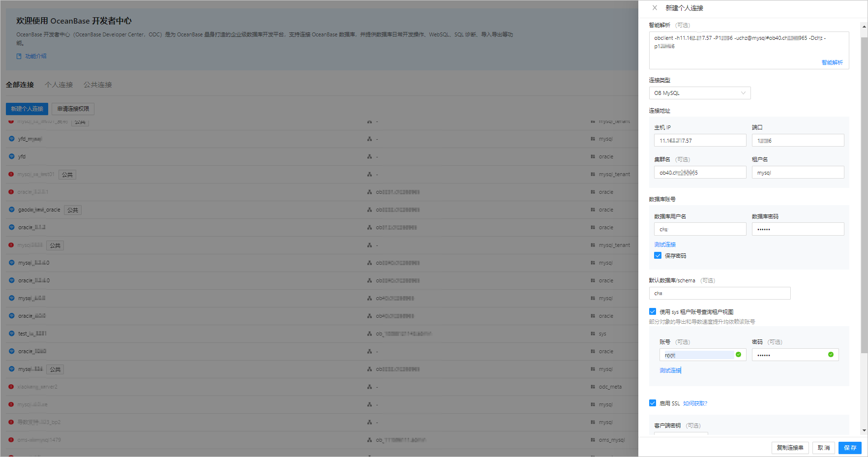Click the cluster icon in the row named exactly yfd
The height and width of the screenshot is (457, 868).
[x=369, y=156]
